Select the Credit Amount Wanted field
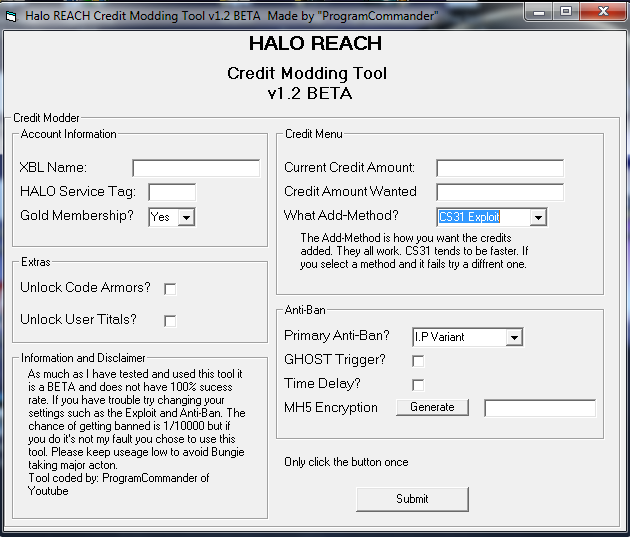 [500, 192]
